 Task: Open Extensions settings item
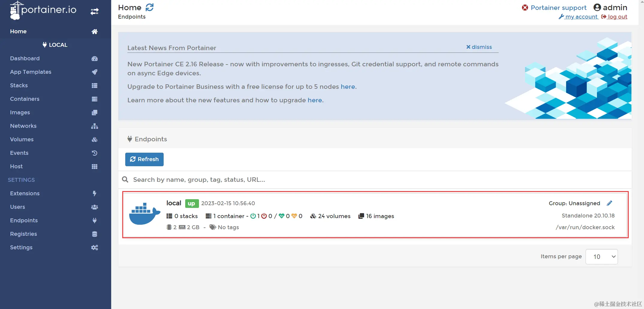pos(25,193)
